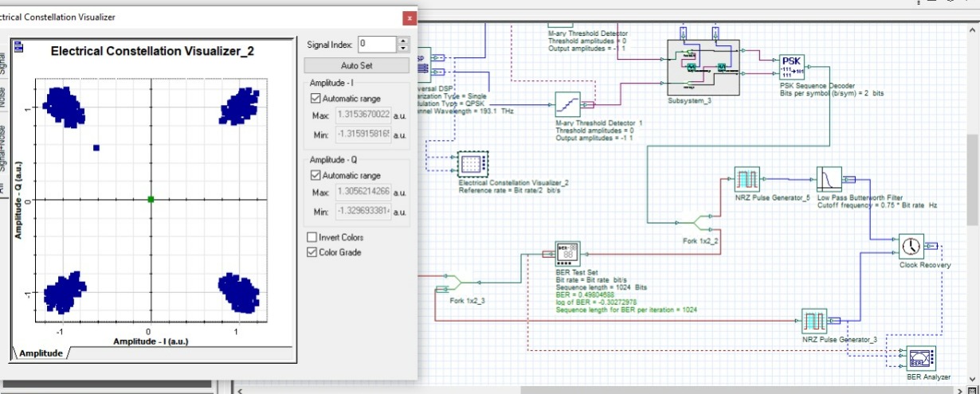Click the NRZ Pulse Generator_5 icon
Viewport: 980px width, 394px height.
(x=747, y=178)
